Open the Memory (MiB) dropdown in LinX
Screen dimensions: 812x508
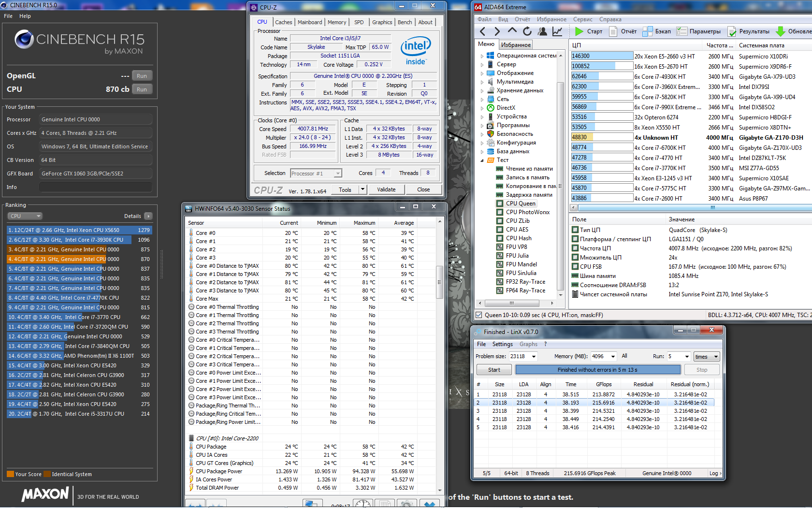coord(613,356)
